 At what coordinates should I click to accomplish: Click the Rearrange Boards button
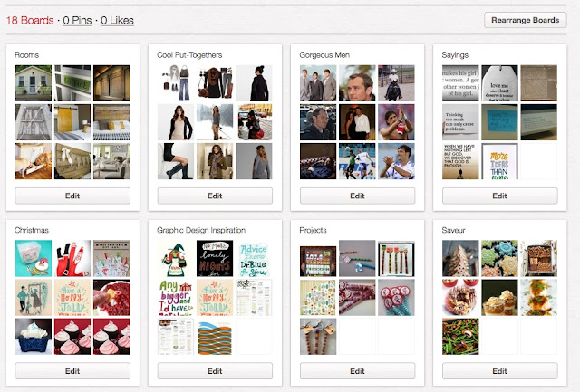click(526, 20)
